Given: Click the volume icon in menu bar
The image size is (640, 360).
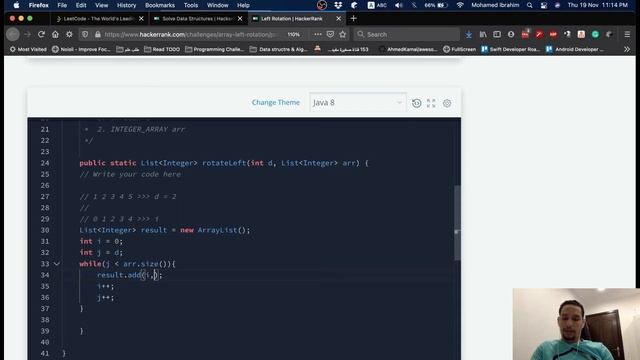Looking at the screenshot, I should pos(398,5).
